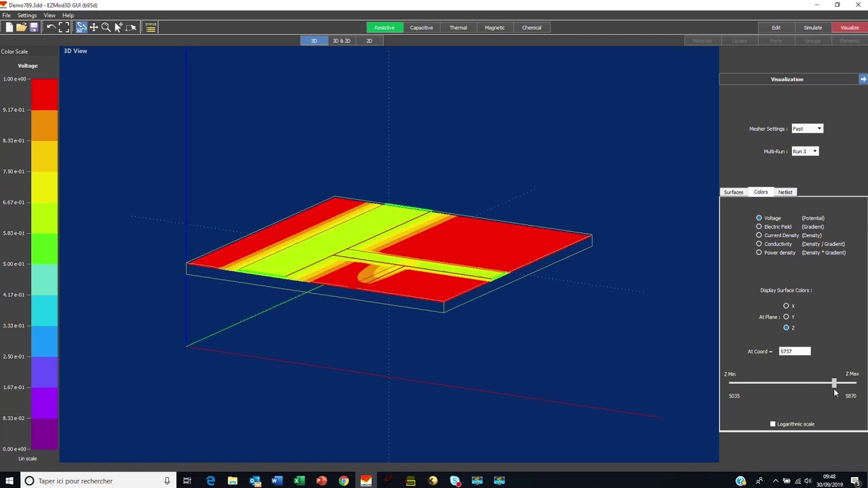
Task: Switch to Surfaces tab
Action: pos(733,192)
